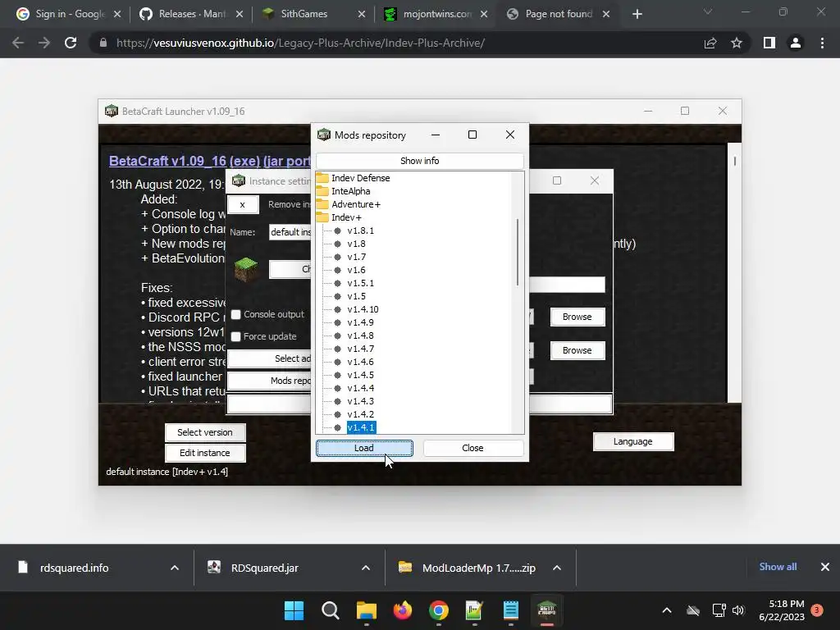
Task: Load the selected mod version
Action: (364, 448)
